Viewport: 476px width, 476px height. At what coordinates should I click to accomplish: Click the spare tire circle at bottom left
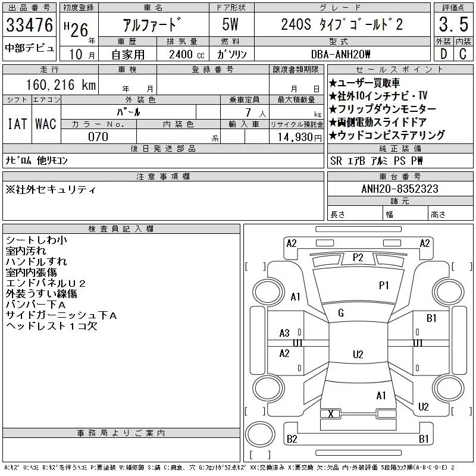[260, 434]
